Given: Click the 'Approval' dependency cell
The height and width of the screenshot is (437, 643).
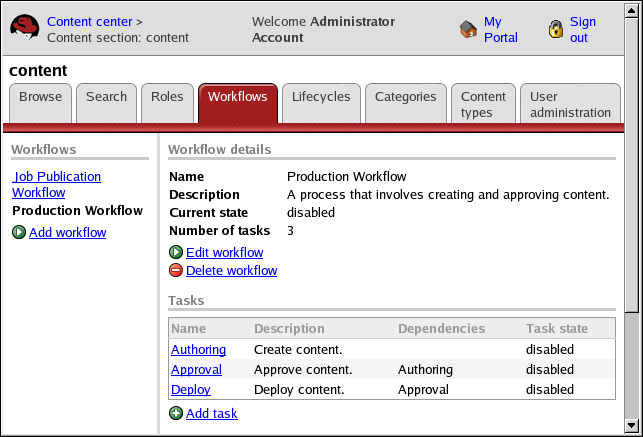Looking at the screenshot, I should [x=423, y=389].
